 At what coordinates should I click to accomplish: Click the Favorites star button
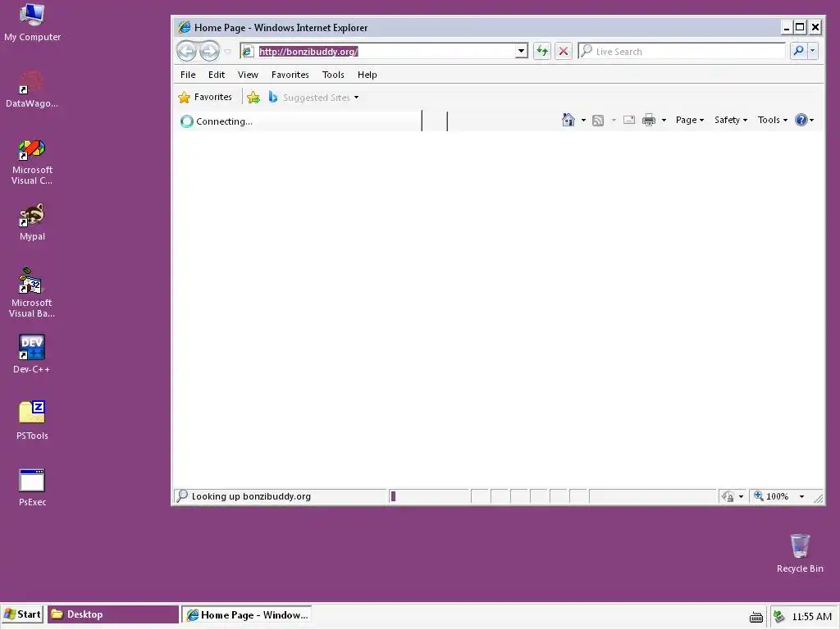coord(205,97)
